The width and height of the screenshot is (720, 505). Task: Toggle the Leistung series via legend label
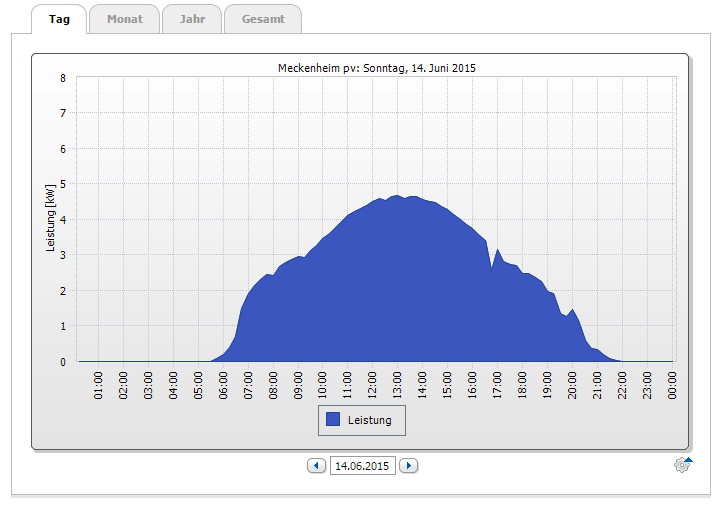click(370, 421)
